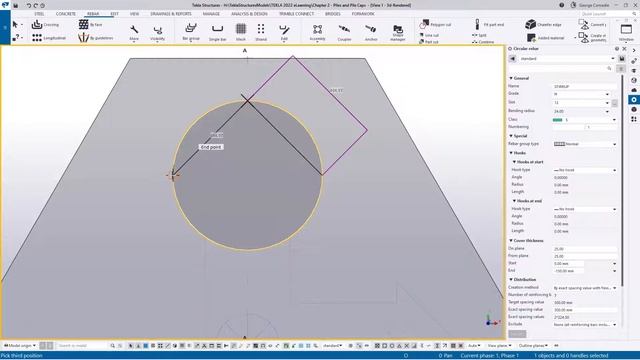640x360 pixels.
Task: Open the FORMWORK ribbon tab
Action: (x=363, y=14)
